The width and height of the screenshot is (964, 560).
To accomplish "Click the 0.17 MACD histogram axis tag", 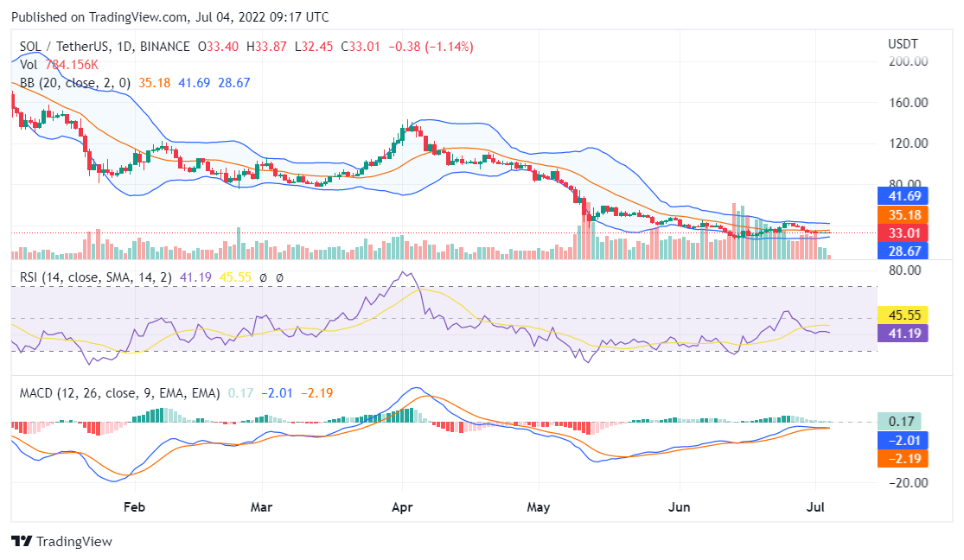I will point(903,422).
